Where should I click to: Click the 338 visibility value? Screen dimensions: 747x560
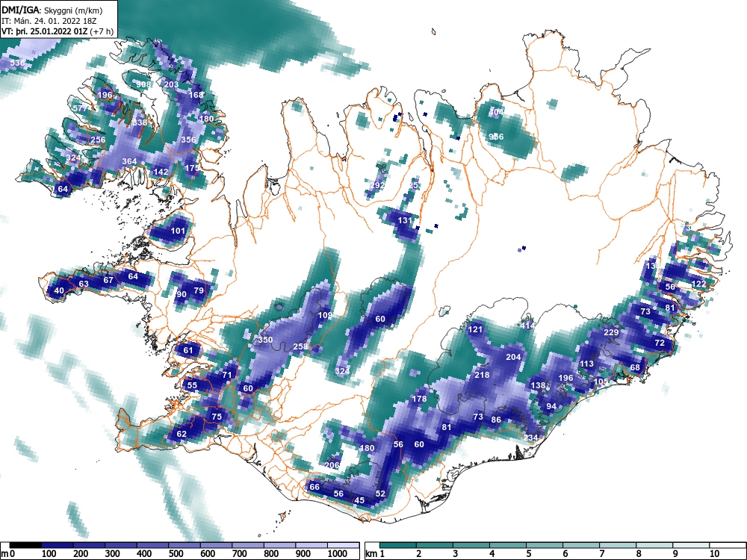(x=140, y=122)
